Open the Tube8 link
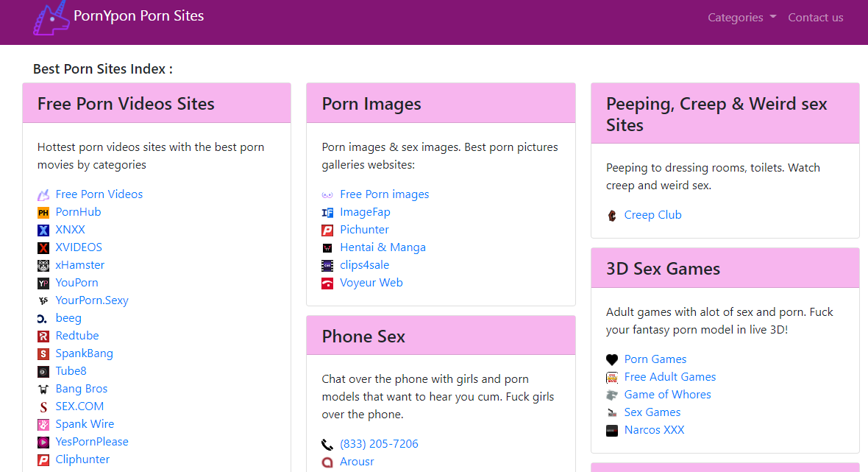Screen dimensions: 868x472 point(71,370)
